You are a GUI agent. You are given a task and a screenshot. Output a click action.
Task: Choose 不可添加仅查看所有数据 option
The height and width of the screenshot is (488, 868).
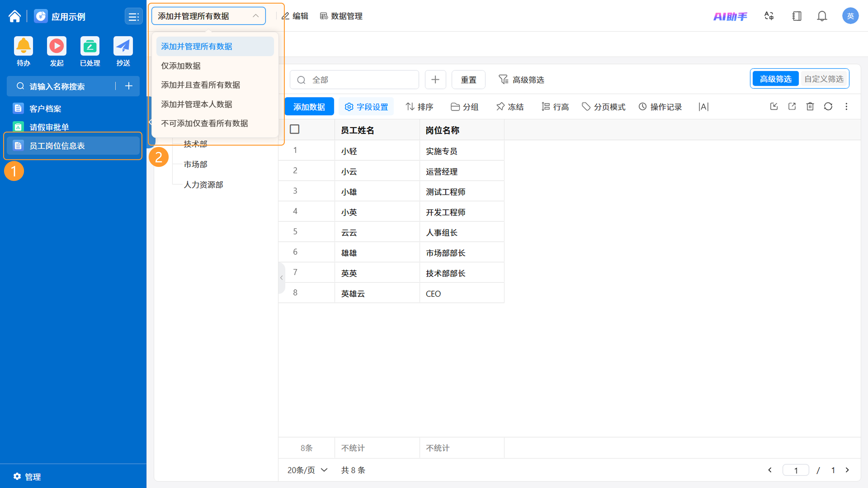(x=215, y=123)
